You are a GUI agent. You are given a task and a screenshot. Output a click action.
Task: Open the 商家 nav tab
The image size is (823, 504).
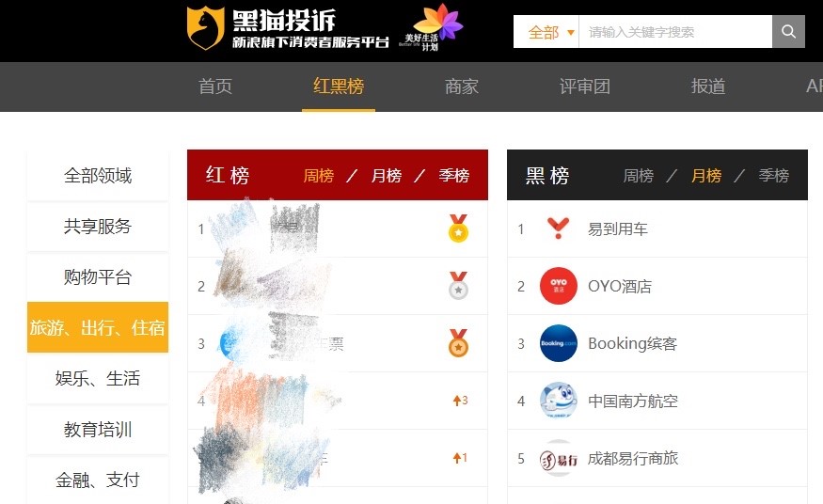(462, 87)
